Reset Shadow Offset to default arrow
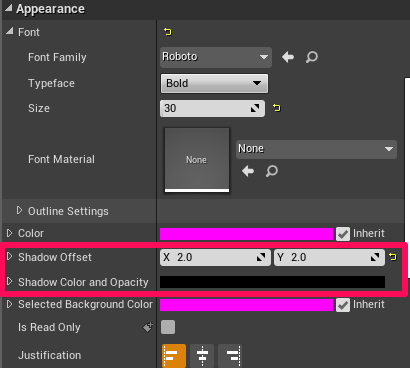This screenshot has height=368, width=410. click(x=393, y=257)
